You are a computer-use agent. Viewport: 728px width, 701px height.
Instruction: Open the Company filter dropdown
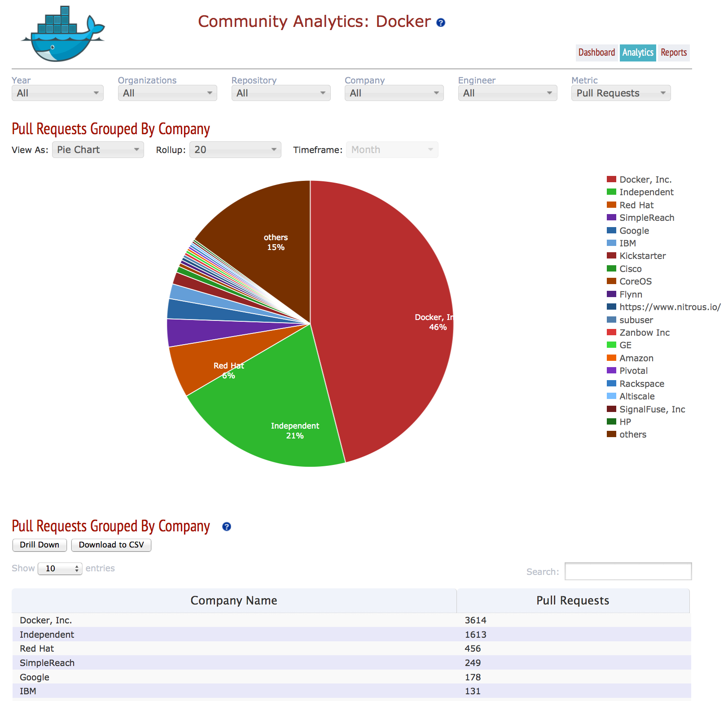click(394, 93)
